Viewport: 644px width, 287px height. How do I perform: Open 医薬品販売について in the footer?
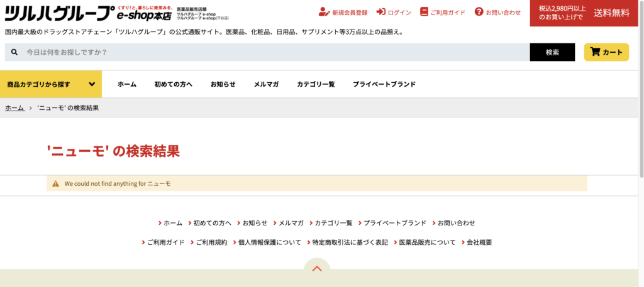427,242
